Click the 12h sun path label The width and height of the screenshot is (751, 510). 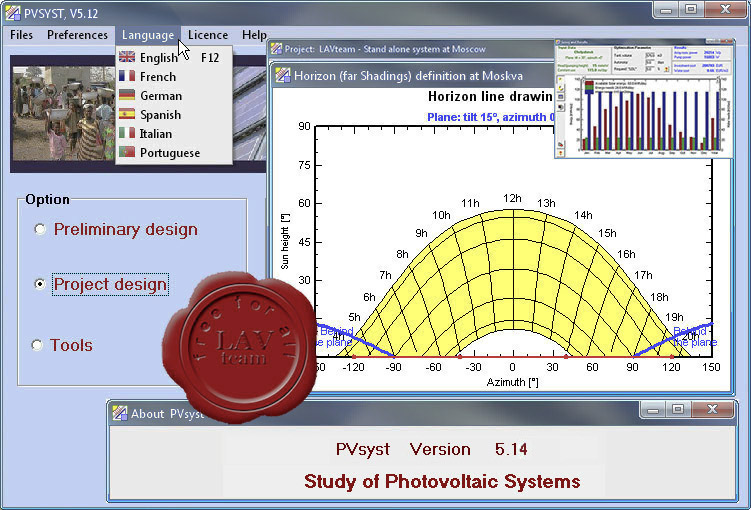(x=512, y=198)
